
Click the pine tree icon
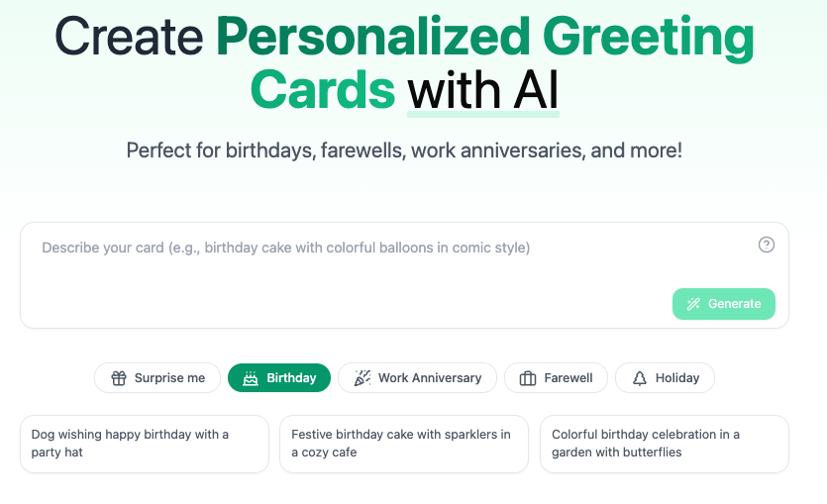pos(640,377)
